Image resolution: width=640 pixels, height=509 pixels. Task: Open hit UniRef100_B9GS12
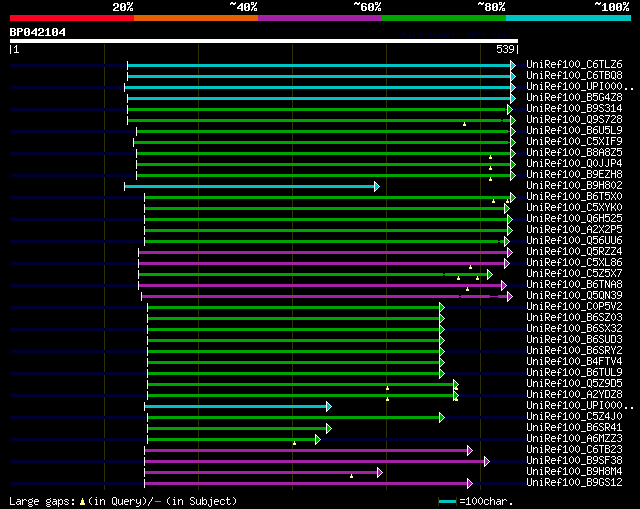pos(574,483)
